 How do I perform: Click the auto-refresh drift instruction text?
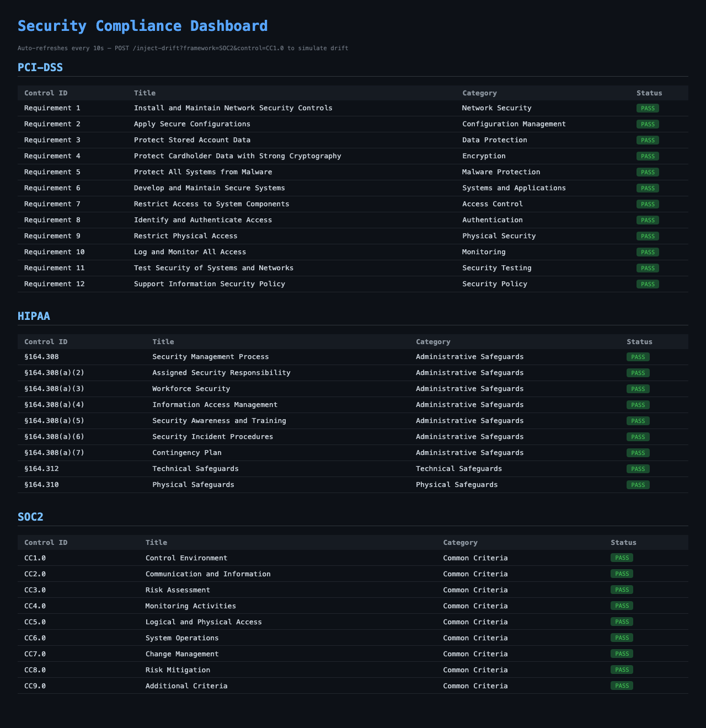tap(183, 48)
